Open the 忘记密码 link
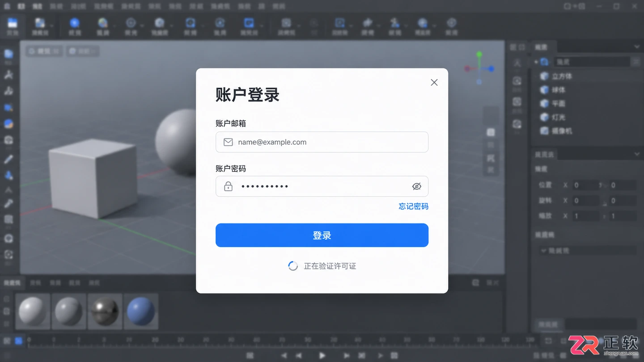The width and height of the screenshot is (644, 362). [414, 206]
